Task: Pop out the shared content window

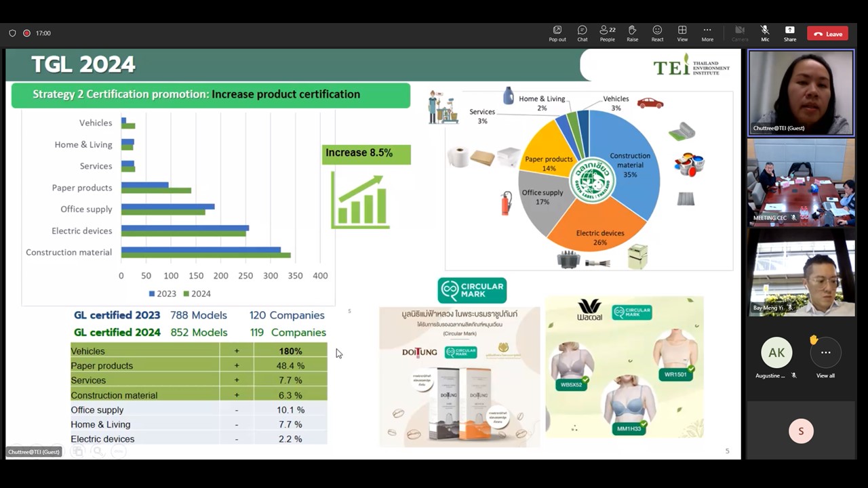Action: [x=557, y=33]
